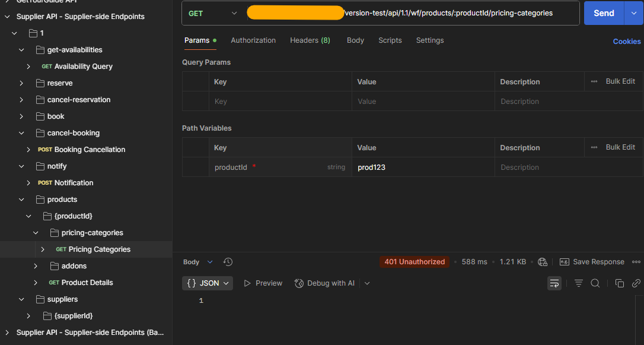Click the Preview button

tap(263, 283)
